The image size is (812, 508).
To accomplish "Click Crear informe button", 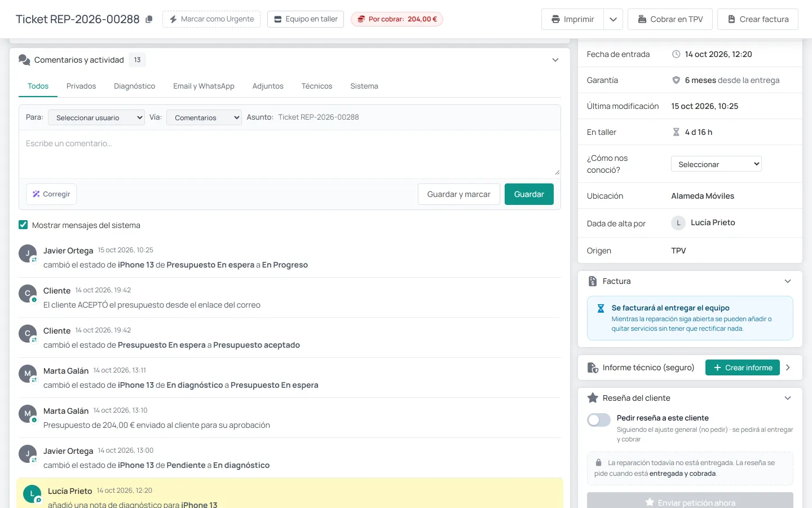I will 743,367.
